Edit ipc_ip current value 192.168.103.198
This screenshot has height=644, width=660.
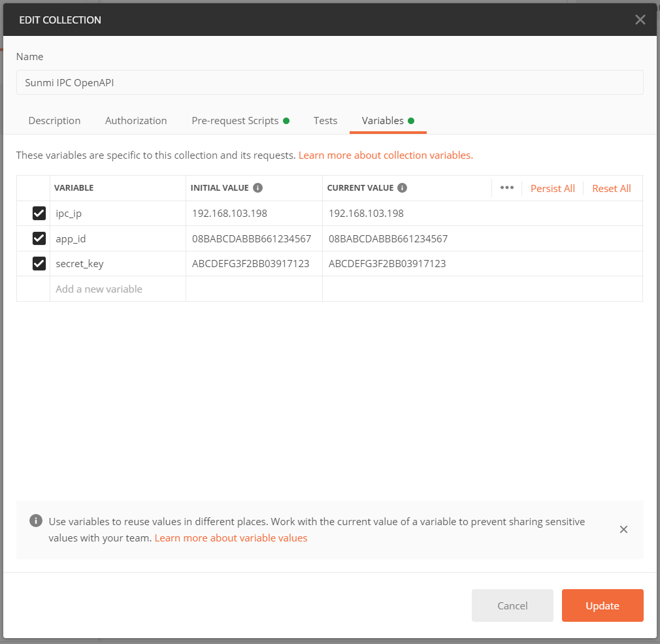482,214
